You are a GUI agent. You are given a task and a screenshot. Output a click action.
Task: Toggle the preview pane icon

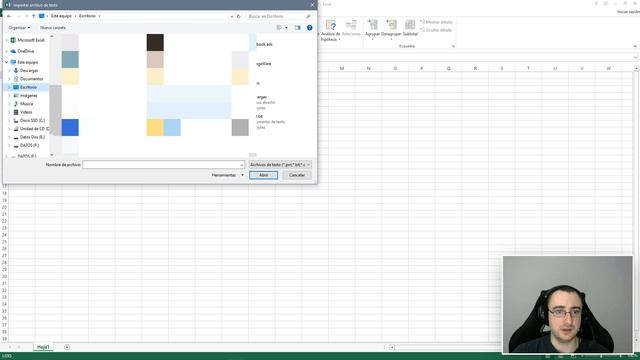298,28
